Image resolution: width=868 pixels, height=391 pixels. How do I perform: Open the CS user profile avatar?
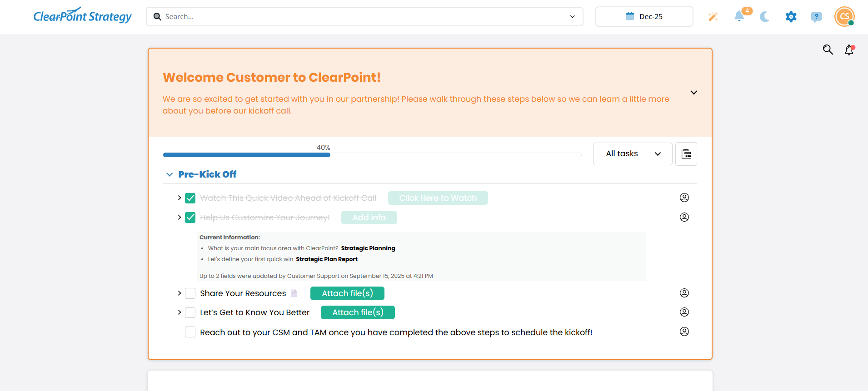pos(844,16)
